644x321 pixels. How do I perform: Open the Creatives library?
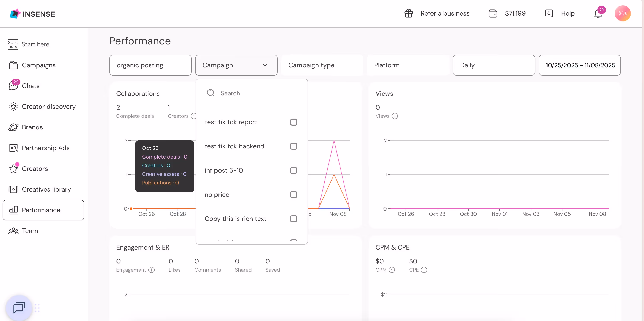pos(46,189)
